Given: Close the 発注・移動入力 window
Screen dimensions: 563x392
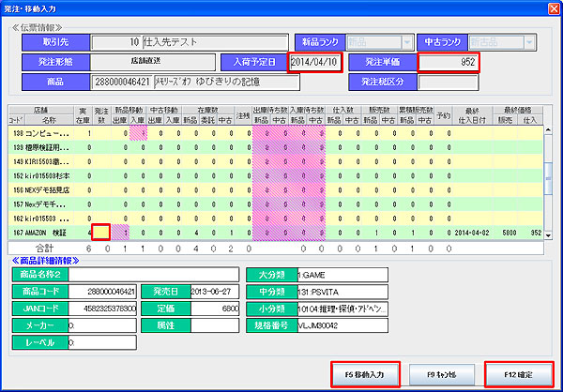Looking at the screenshot, I should (x=550, y=8).
